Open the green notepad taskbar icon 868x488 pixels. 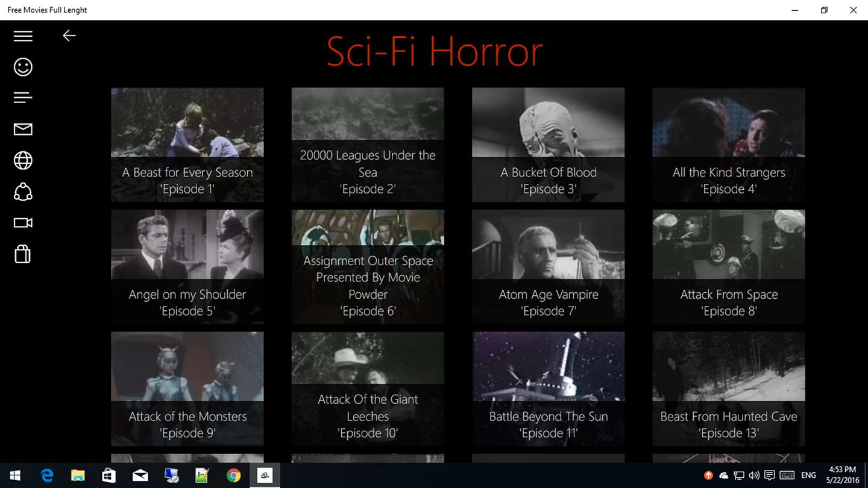[202, 475]
